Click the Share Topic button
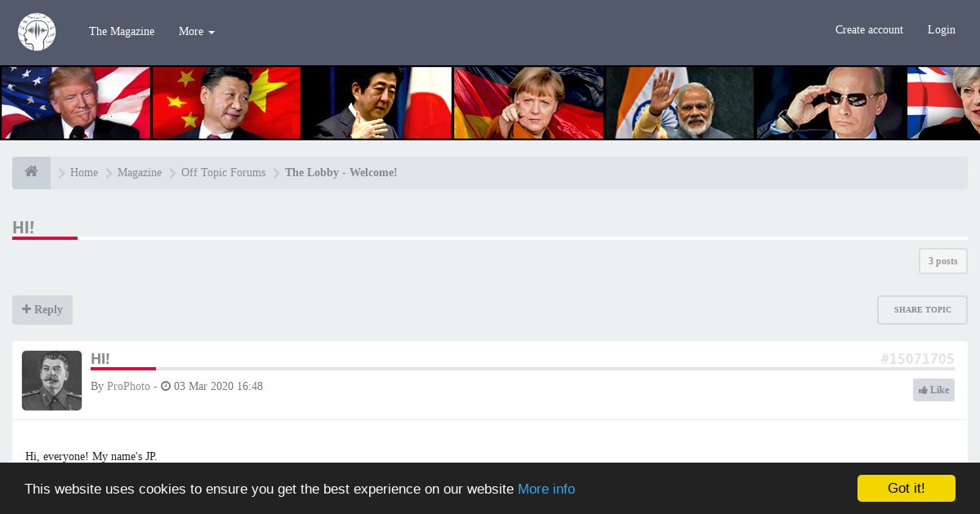This screenshot has width=980, height=514. pos(923,310)
